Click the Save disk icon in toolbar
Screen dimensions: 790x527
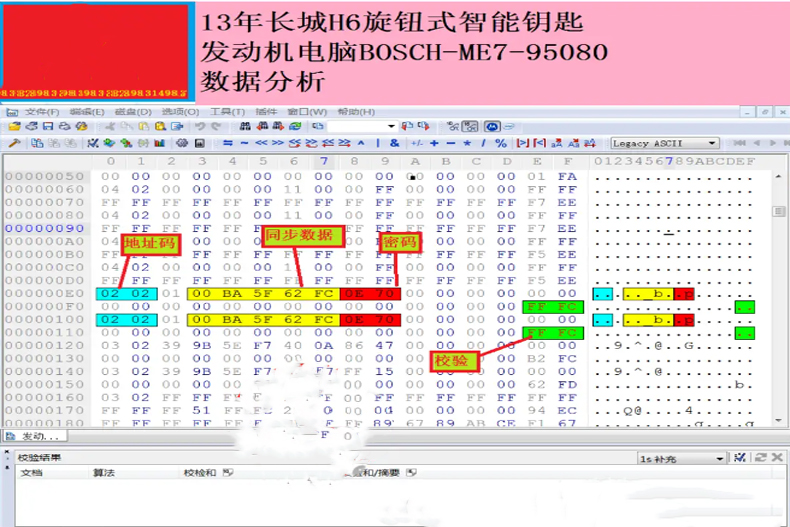coord(32,127)
